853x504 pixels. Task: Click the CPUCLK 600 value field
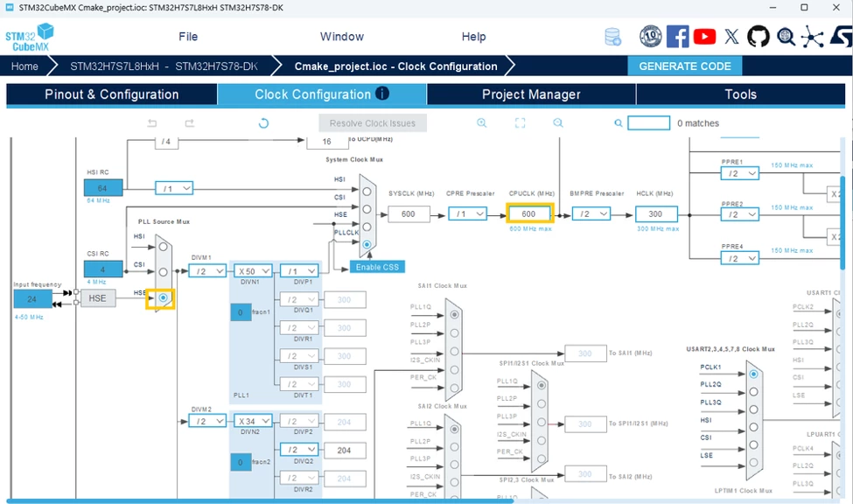(530, 213)
